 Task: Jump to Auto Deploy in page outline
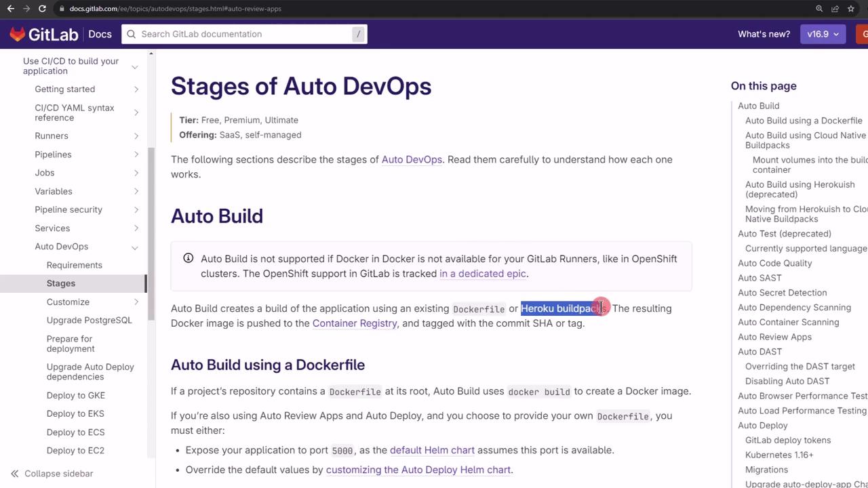762,426
